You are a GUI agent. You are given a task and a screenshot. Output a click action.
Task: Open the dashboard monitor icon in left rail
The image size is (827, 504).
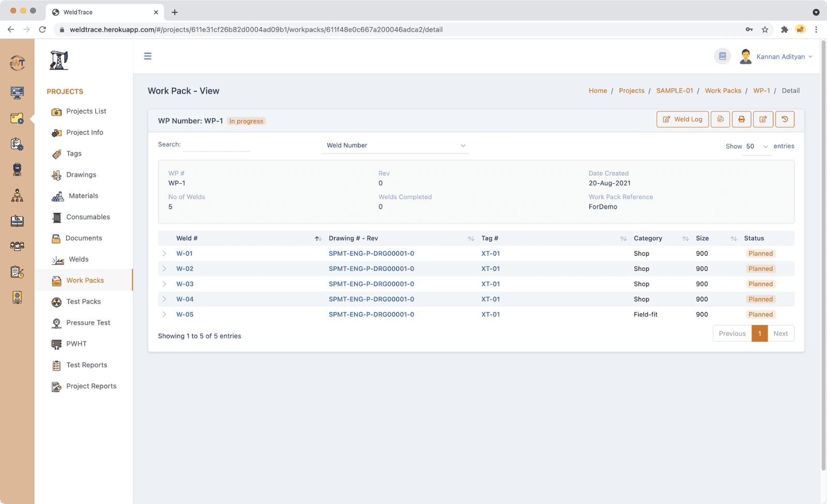click(17, 92)
